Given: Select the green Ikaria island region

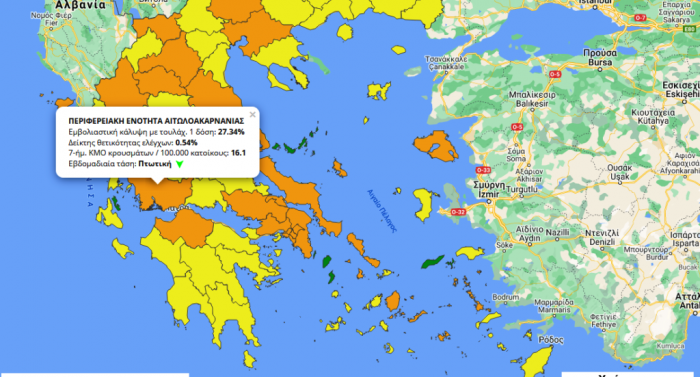Looking at the screenshot, I should click(432, 262).
